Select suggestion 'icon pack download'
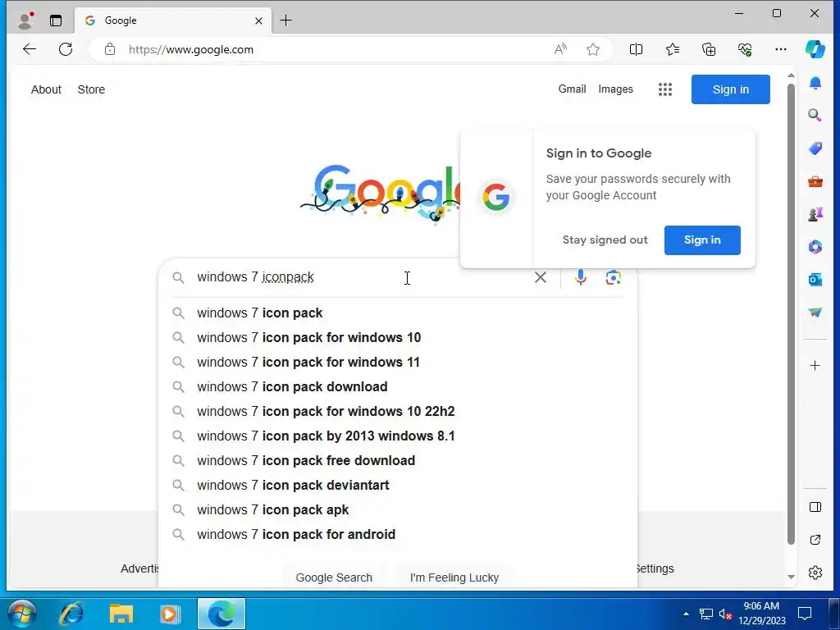Image resolution: width=840 pixels, height=630 pixels. click(x=398, y=387)
